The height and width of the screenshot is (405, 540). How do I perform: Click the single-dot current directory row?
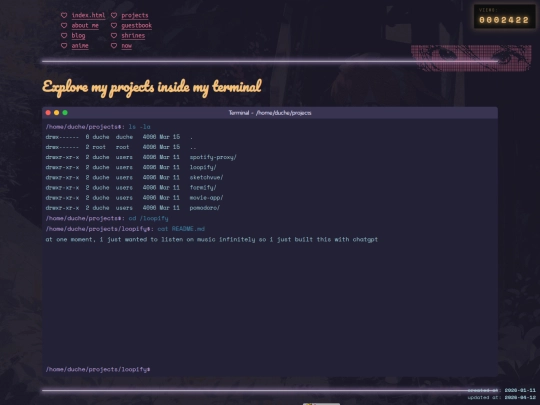119,137
